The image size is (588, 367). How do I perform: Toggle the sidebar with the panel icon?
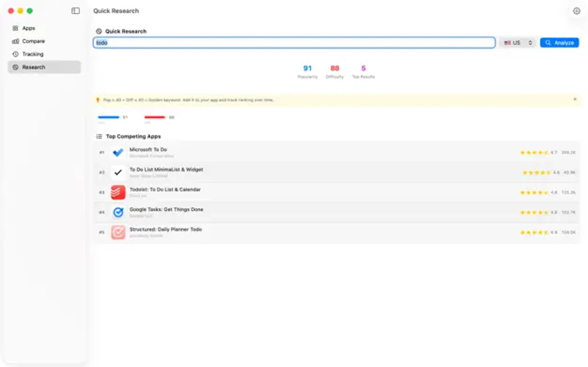pos(75,11)
